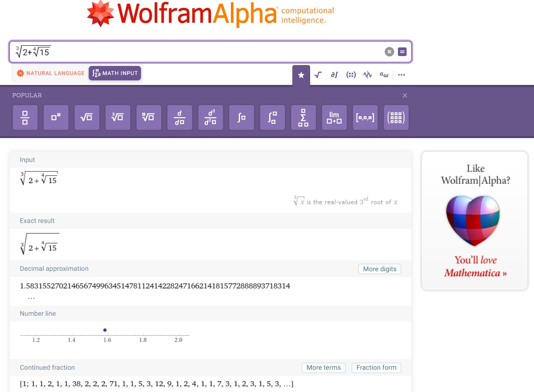Switch to Natural Language input mode
Image resolution: width=534 pixels, height=392 pixels.
pos(50,73)
